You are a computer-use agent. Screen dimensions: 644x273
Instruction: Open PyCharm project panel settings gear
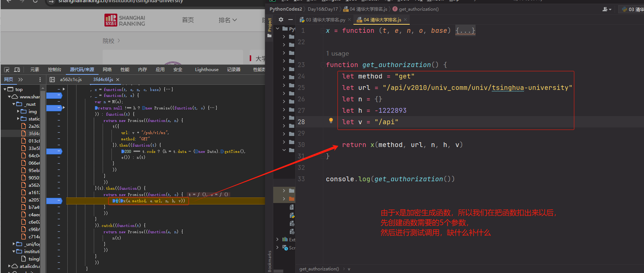pyautogui.click(x=281, y=20)
